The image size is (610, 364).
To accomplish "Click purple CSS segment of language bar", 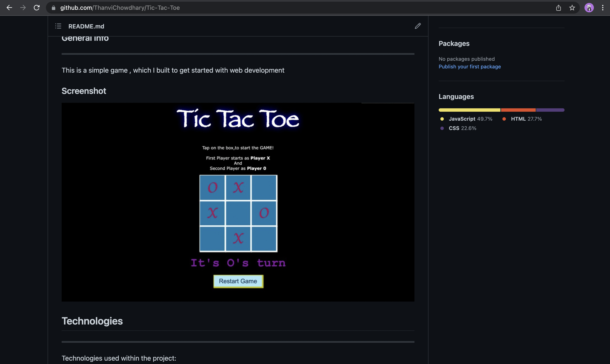I will coord(550,110).
